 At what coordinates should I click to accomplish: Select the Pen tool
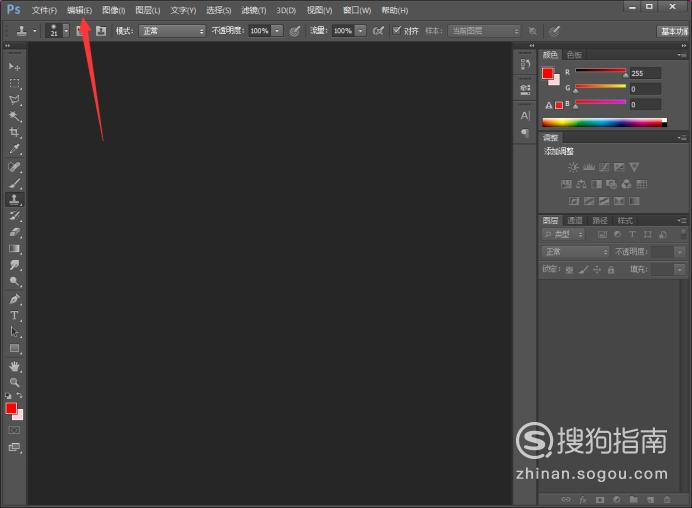pyautogui.click(x=14, y=299)
